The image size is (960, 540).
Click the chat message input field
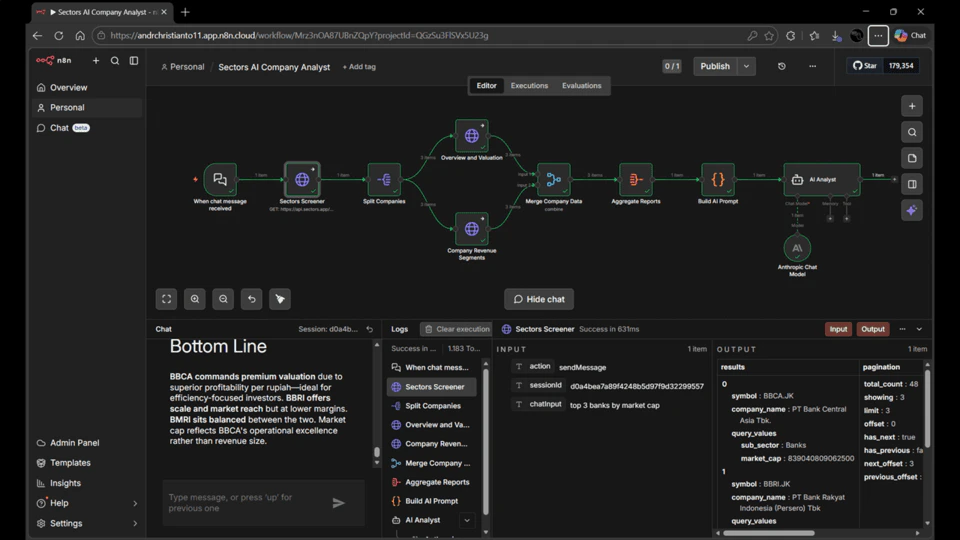245,503
